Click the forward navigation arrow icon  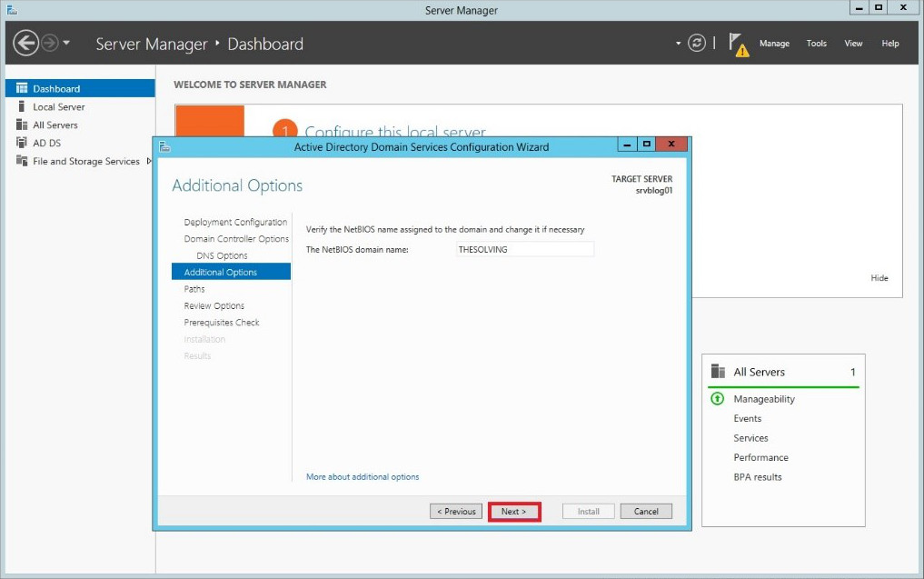coord(49,43)
